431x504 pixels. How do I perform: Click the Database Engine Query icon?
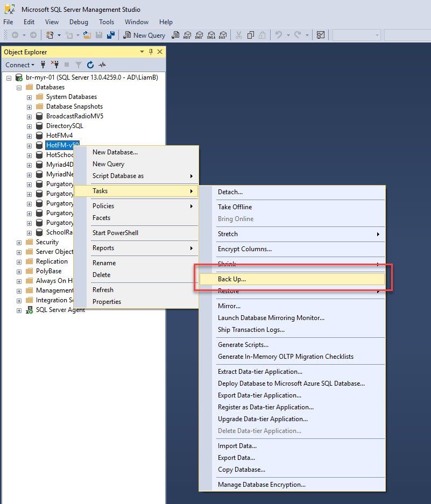click(x=175, y=35)
